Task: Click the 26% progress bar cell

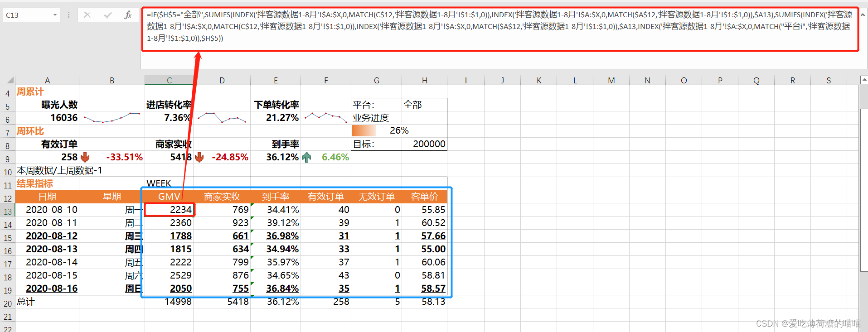Action: pyautogui.click(x=399, y=130)
